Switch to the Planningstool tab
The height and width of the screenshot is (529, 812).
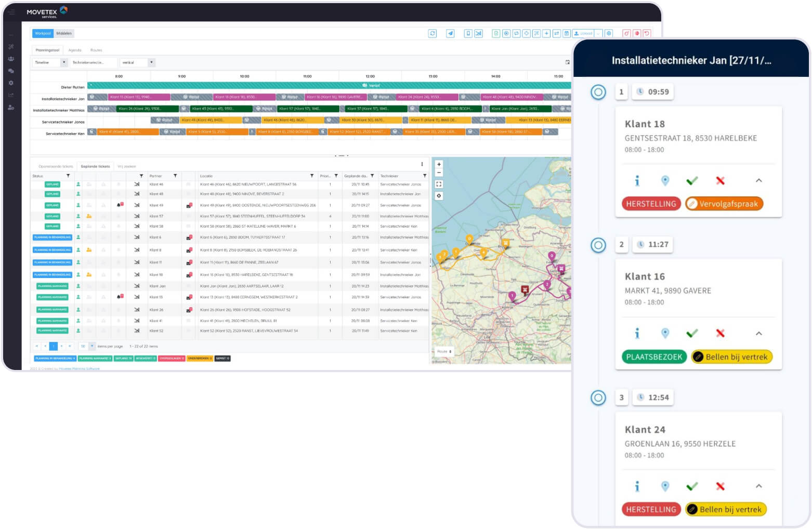click(47, 50)
